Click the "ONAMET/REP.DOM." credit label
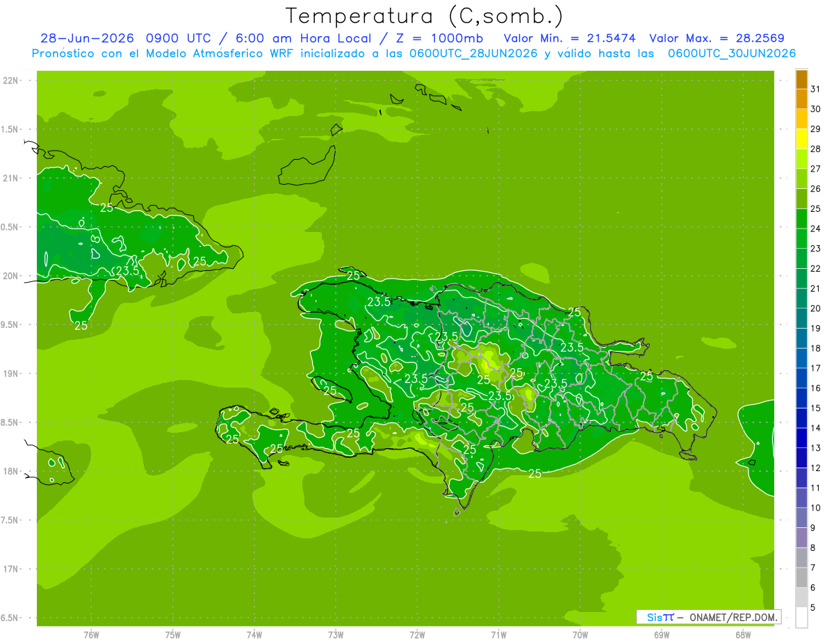 point(733,617)
